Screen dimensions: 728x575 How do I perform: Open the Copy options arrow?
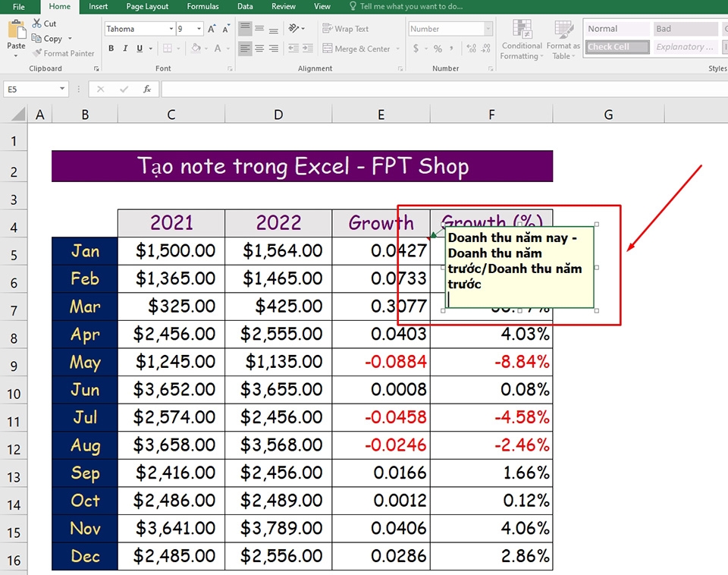click(70, 39)
